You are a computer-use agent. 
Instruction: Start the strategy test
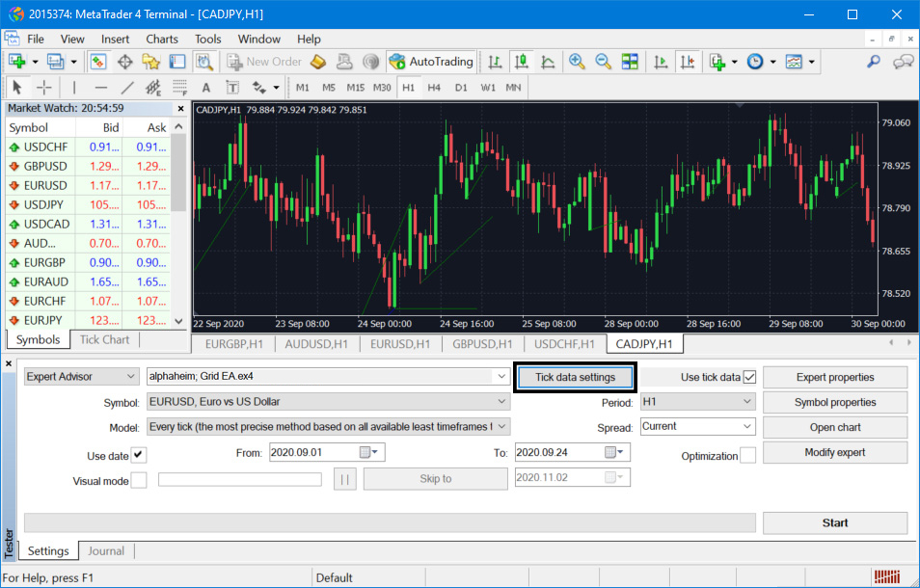tap(835, 522)
